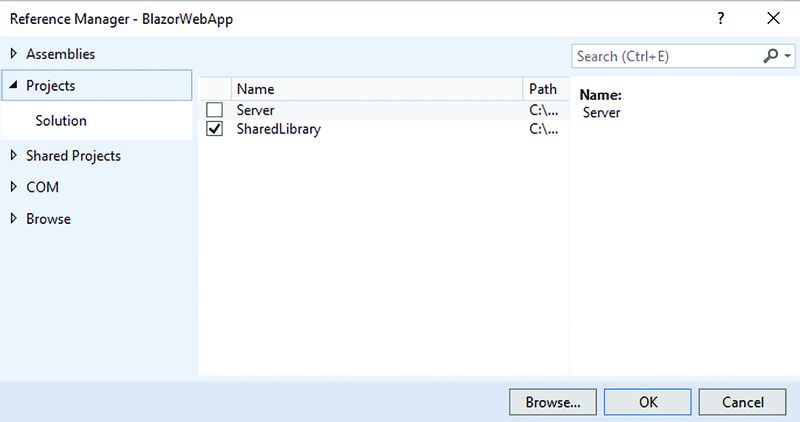Check the Server project checkbox
This screenshot has height=422, width=800.
pos(214,110)
